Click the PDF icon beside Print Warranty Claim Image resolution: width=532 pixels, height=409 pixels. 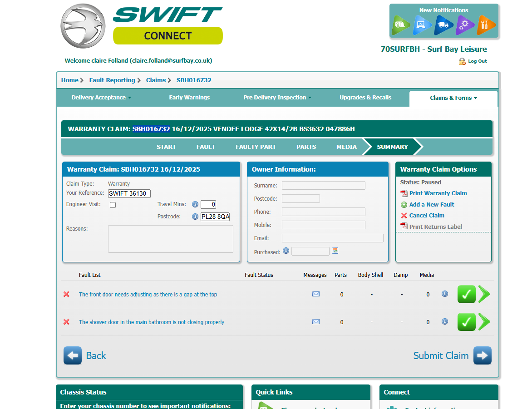404,193
